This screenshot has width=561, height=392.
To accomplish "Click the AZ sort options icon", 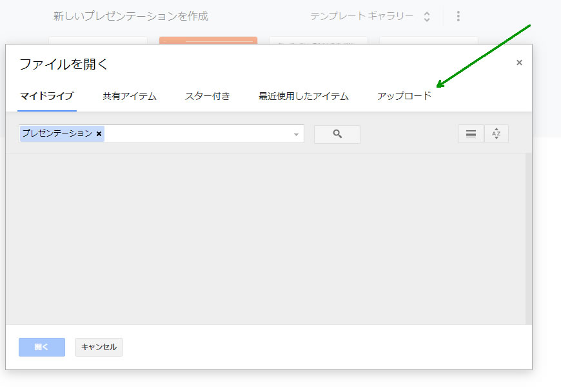I will point(497,134).
